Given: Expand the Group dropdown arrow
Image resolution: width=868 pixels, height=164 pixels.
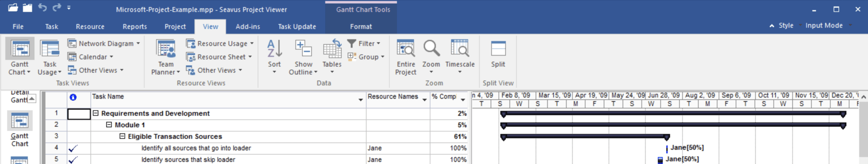Looking at the screenshot, I should click(382, 56).
